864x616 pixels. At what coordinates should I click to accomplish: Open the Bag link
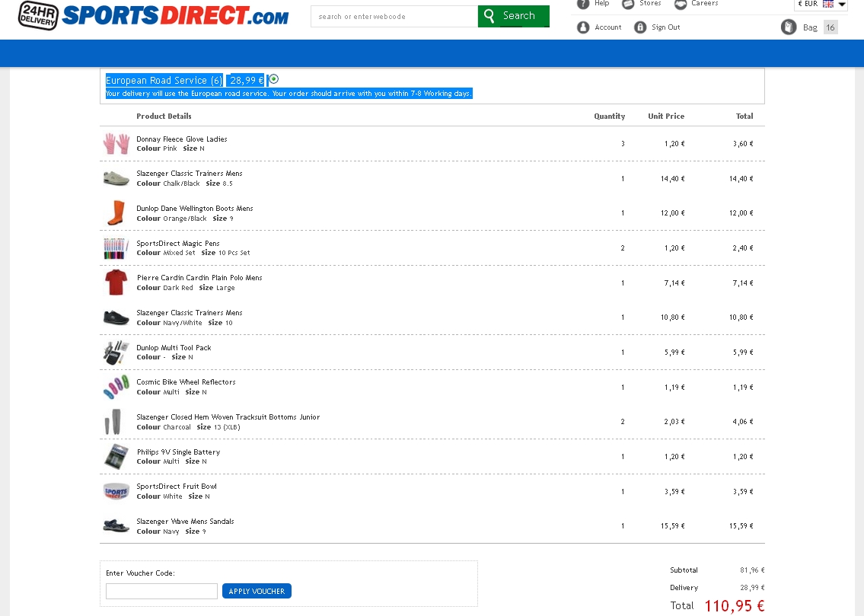[x=810, y=27]
